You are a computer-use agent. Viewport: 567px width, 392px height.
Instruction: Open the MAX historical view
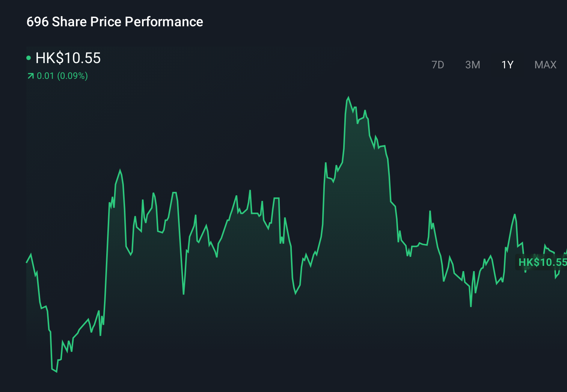pos(545,65)
